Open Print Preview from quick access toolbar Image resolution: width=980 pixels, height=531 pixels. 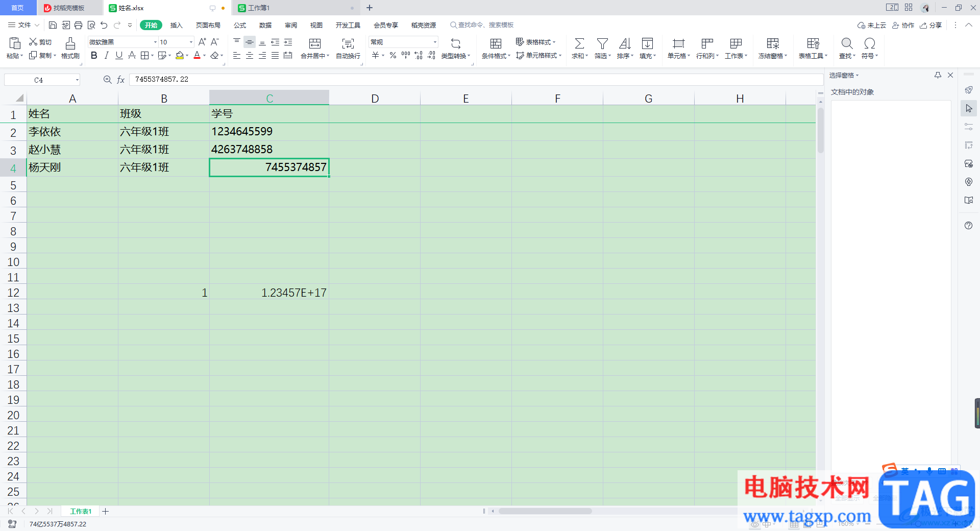coord(91,25)
